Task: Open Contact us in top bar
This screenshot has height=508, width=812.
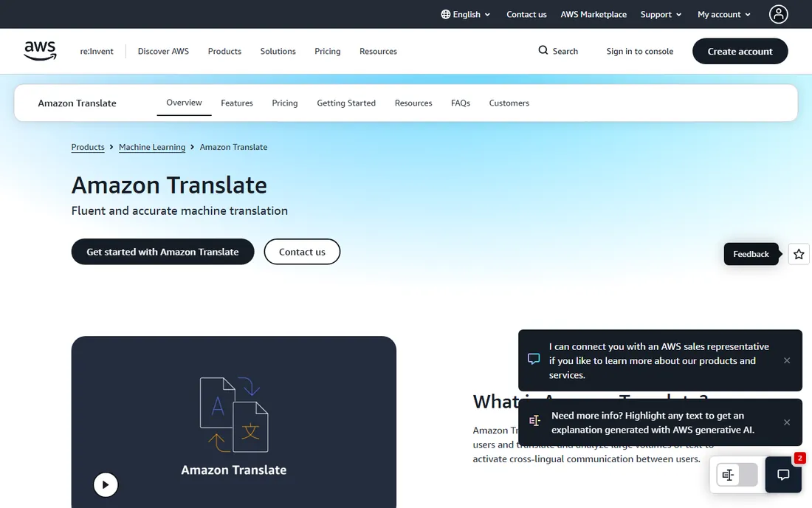Action: click(526, 14)
